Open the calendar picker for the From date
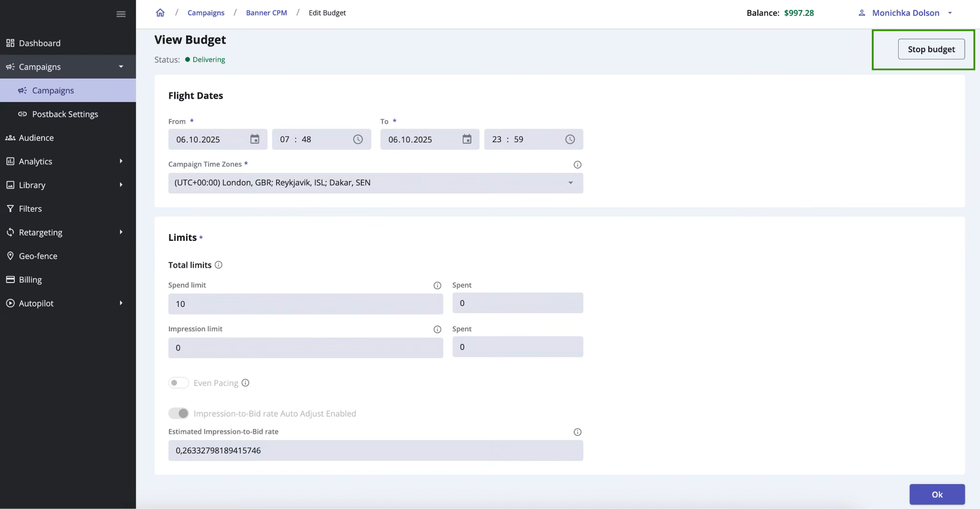 click(x=254, y=139)
